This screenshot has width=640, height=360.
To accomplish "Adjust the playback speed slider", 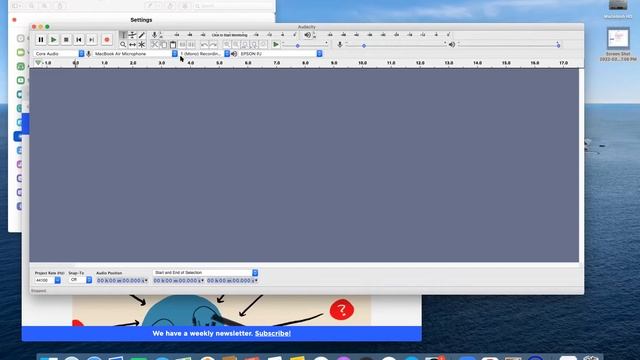I will 304,45.
